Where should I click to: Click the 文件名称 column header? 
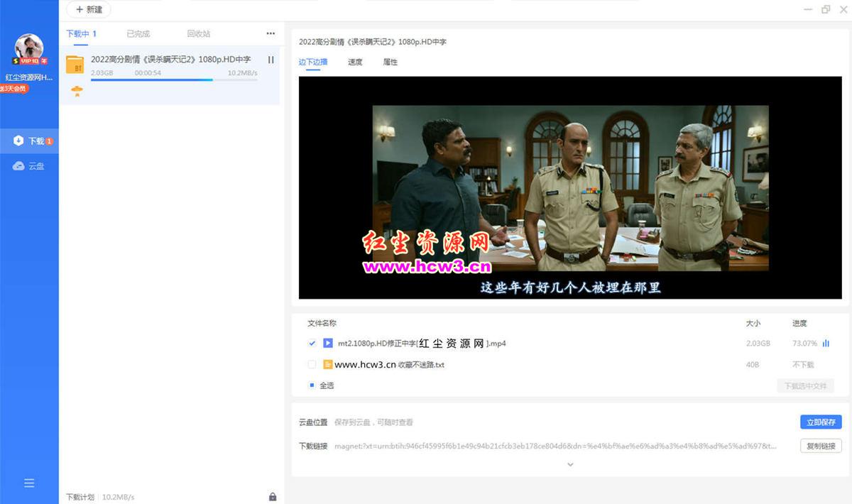click(322, 324)
